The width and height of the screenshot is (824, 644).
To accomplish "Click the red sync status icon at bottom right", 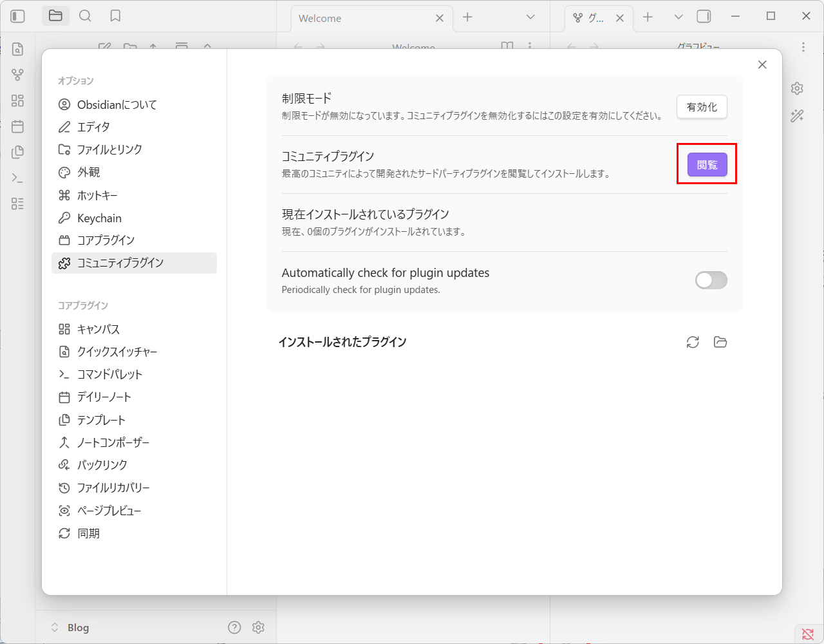I will point(808,634).
